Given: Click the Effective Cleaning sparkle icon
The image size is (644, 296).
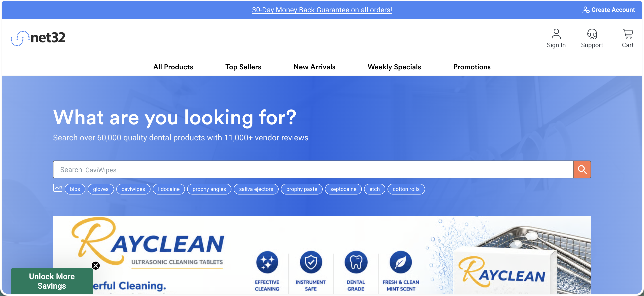Looking at the screenshot, I should click(267, 262).
